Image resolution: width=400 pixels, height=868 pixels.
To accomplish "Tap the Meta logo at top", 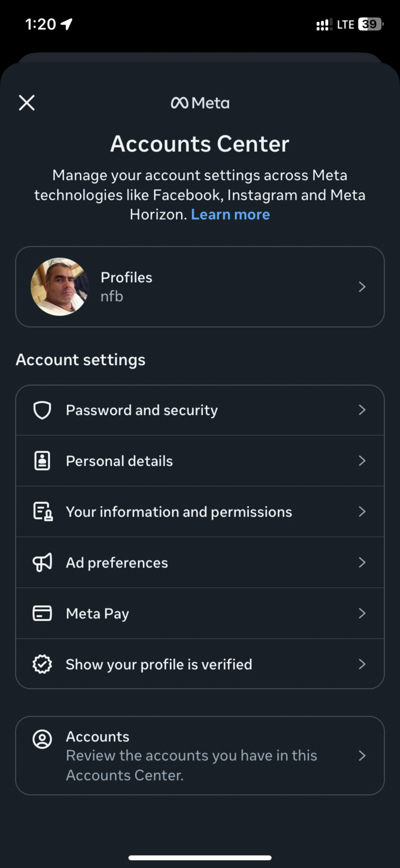I will (200, 103).
